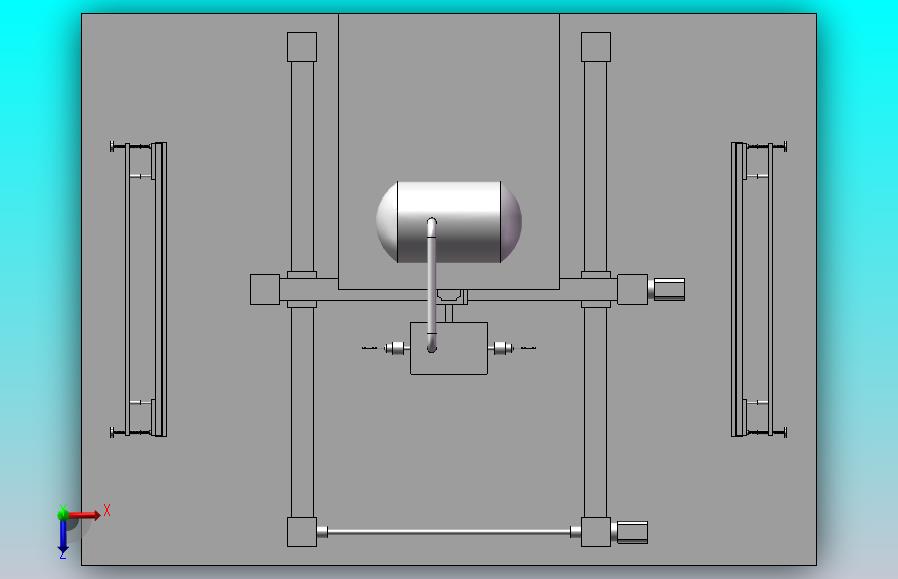Image resolution: width=898 pixels, height=579 pixels.
Task: Select the left side rail assembly
Action: point(138,289)
